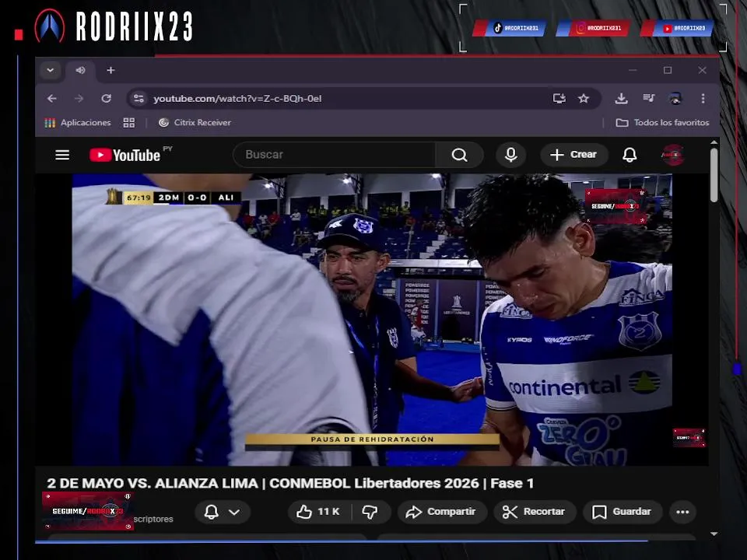Viewport: 747px width, 560px height.
Task: Click the Compartir share button
Action: pos(441,512)
